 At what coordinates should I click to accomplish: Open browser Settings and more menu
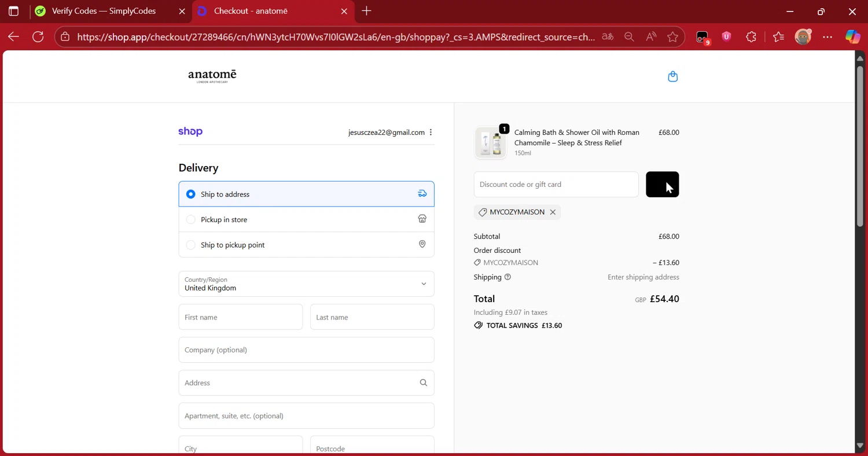click(827, 37)
